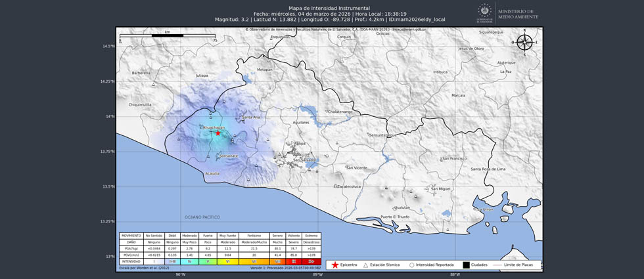Image resolution: width=644 pixels, height=279 pixels.
Task: Click the Epicentro legend label
Action: point(349,265)
